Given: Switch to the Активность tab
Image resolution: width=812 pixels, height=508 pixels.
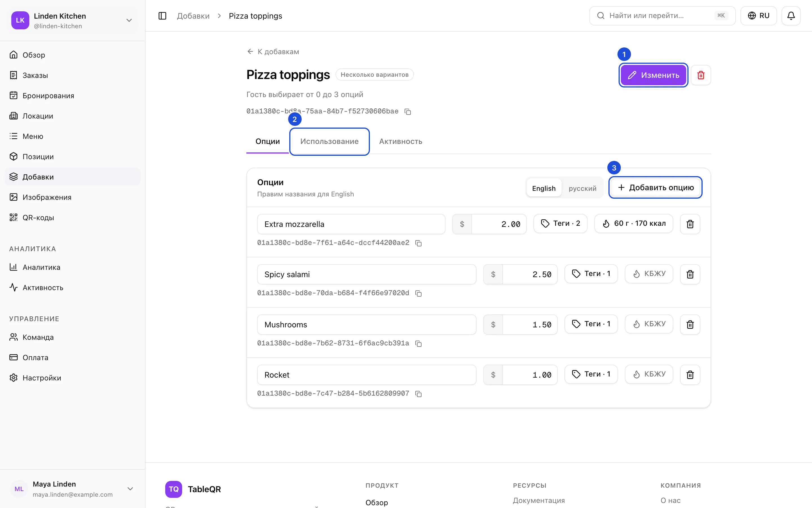Looking at the screenshot, I should coord(401,141).
